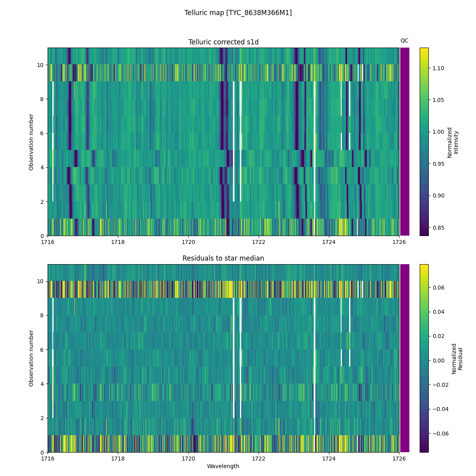Click the 1.00 tick on the intensity colorbar

(439, 132)
